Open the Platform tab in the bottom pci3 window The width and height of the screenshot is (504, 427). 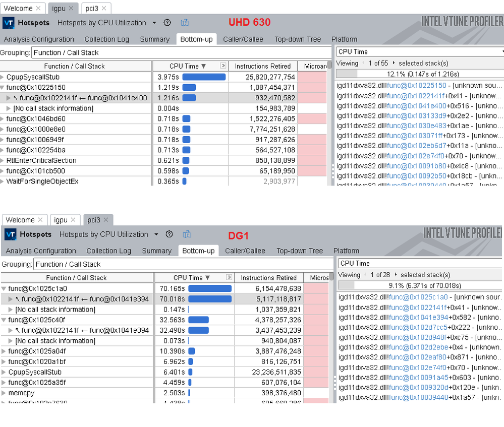point(346,251)
